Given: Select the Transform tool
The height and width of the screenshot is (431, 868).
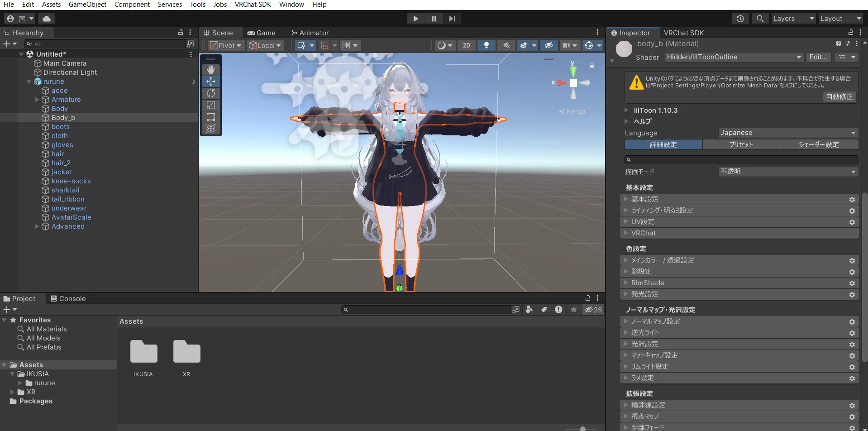Looking at the screenshot, I should click(211, 129).
